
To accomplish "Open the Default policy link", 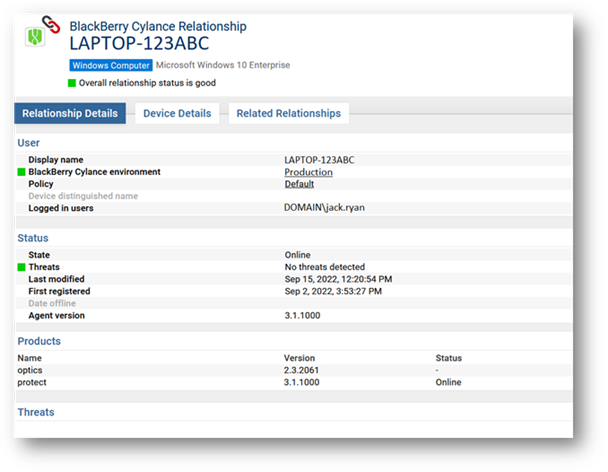I will point(299,184).
